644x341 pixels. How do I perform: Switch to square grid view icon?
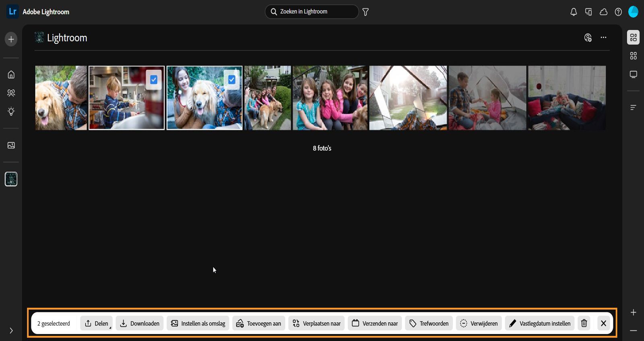(634, 56)
